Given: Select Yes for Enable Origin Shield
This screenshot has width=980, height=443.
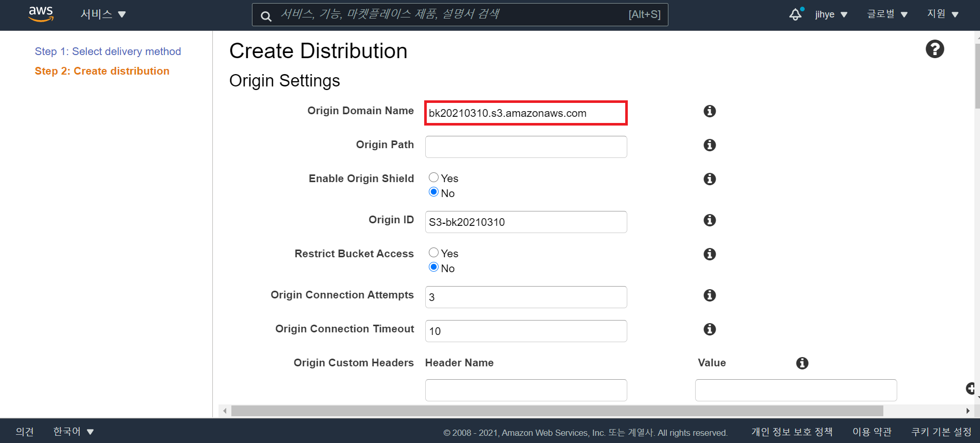Looking at the screenshot, I should click(x=433, y=178).
